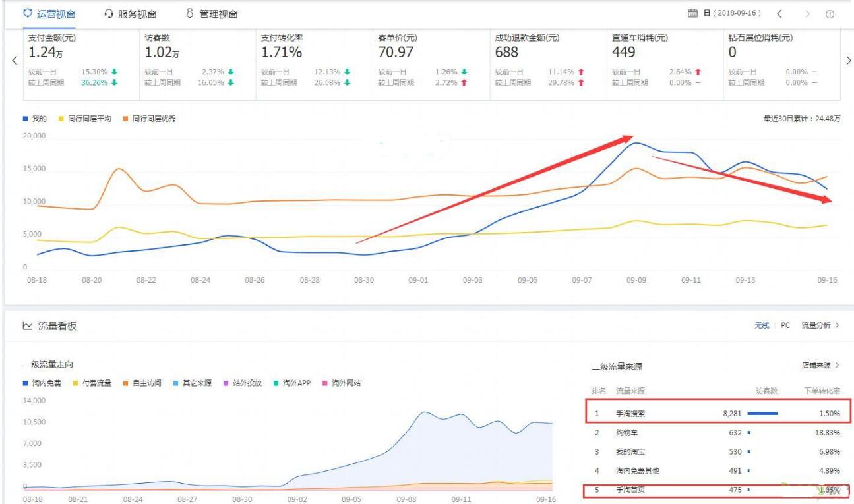Image resolution: width=854 pixels, height=504 pixels.
Task: Select the 手淘搜索 traffic source row
Action: (717, 414)
